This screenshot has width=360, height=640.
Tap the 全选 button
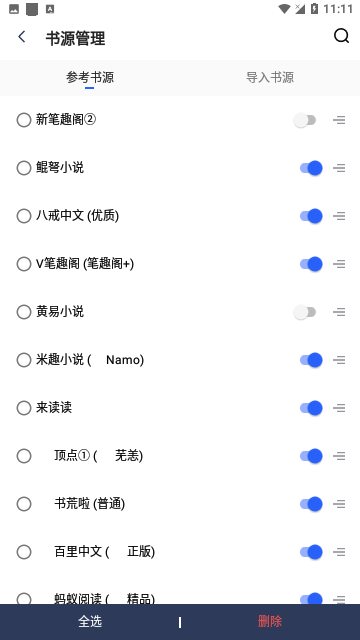tap(90, 622)
